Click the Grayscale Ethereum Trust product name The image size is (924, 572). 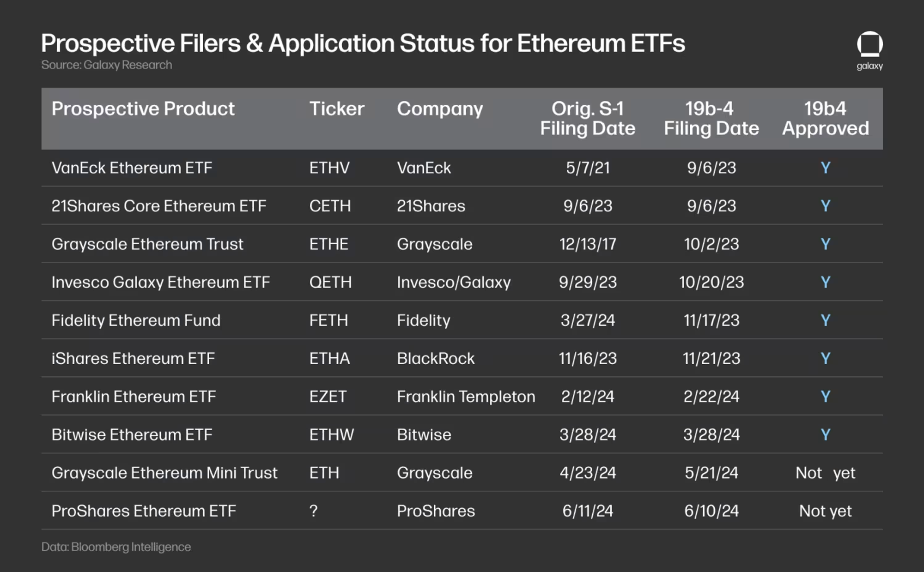tap(147, 244)
